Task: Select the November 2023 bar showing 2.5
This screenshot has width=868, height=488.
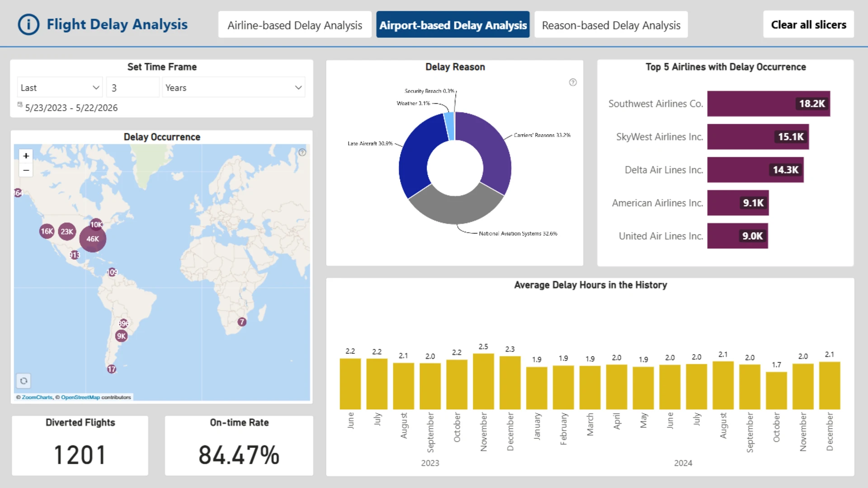Action: click(483, 381)
